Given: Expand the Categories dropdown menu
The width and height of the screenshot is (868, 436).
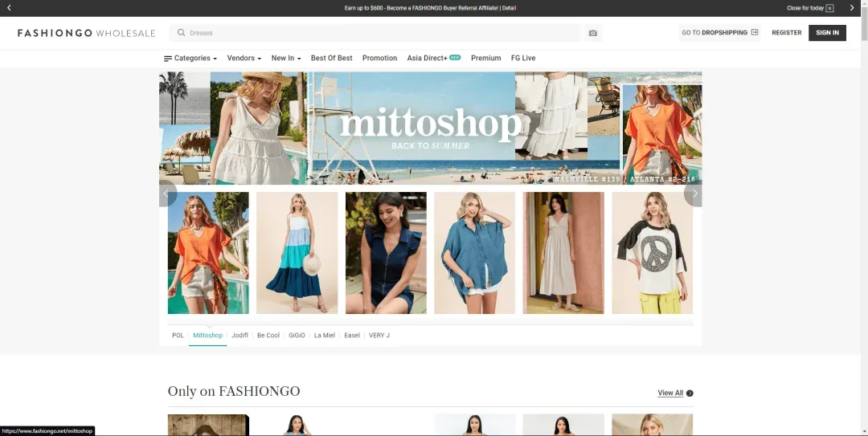Looking at the screenshot, I should click(190, 58).
